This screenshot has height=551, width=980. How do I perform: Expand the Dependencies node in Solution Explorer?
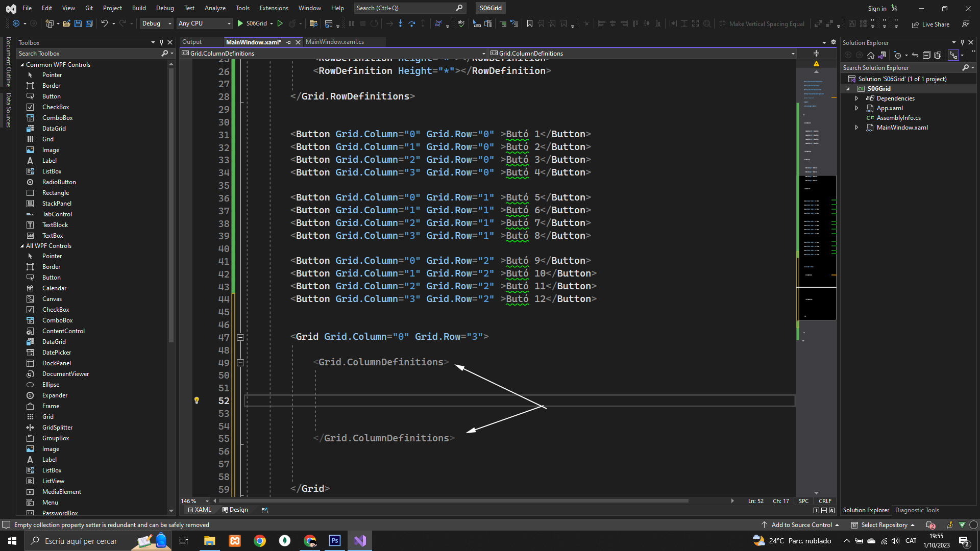tap(856, 98)
